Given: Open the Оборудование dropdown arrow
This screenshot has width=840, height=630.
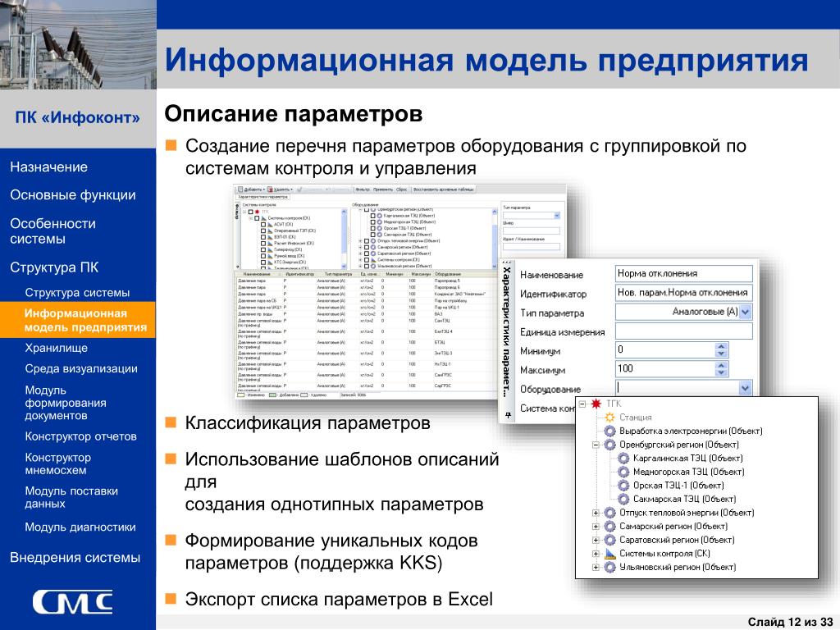Looking at the screenshot, I should (745, 388).
